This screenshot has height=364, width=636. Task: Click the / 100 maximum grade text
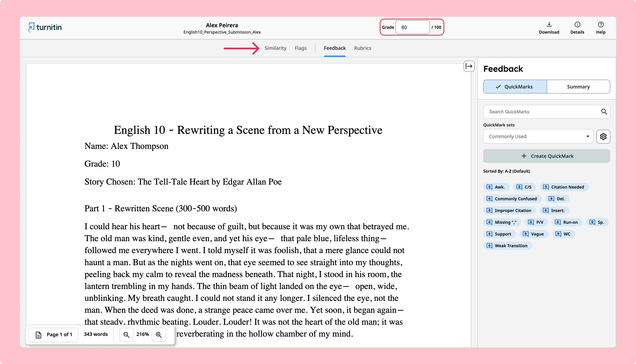[x=436, y=27]
